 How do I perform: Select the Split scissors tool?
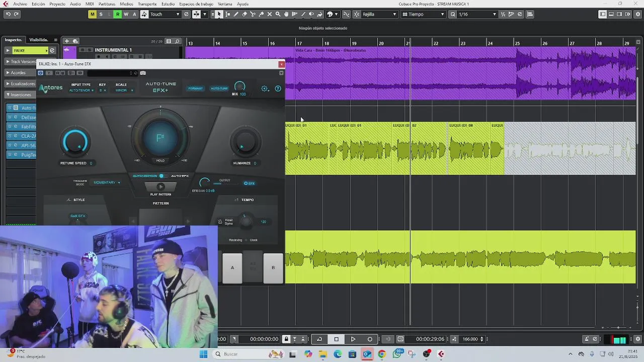pyautogui.click(x=253, y=14)
